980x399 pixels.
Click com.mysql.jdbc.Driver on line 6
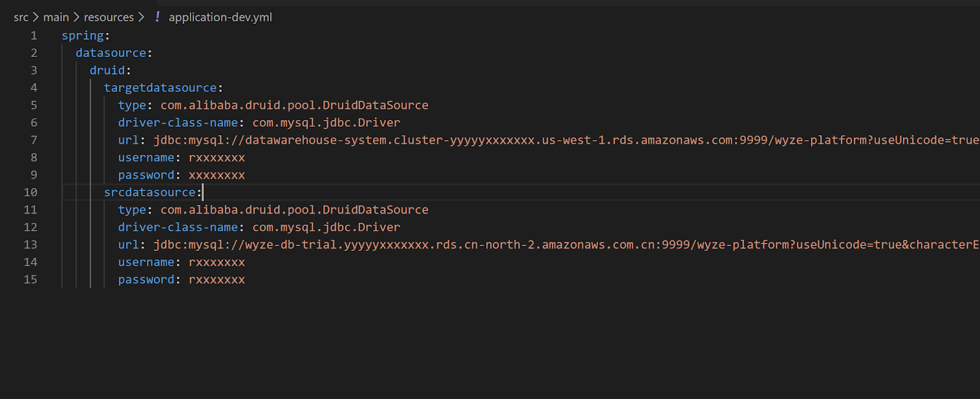(326, 122)
